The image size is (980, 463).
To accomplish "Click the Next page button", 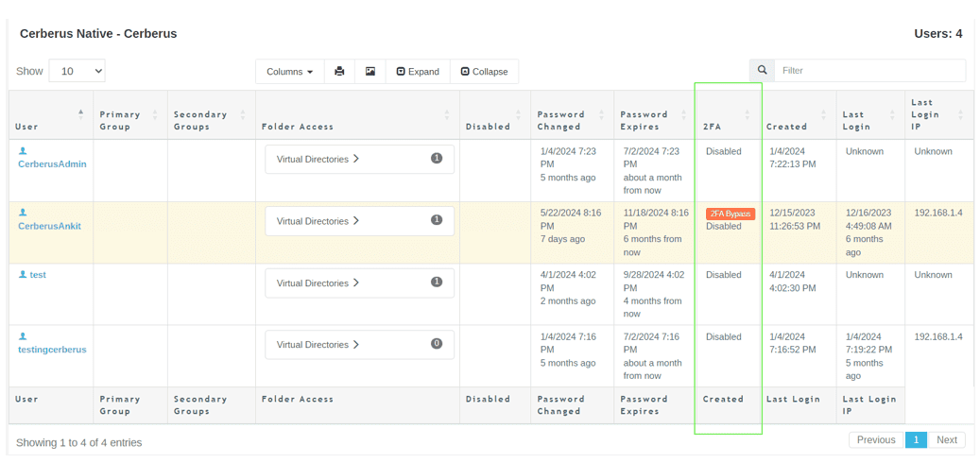I will click(x=946, y=440).
